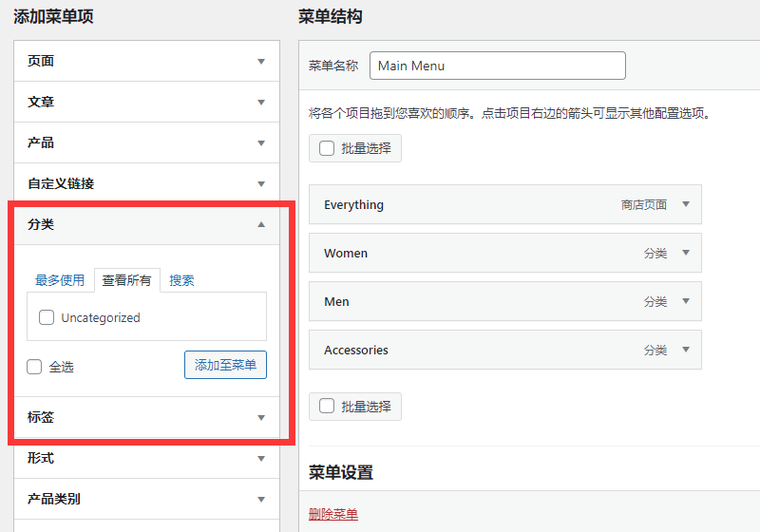
Task: Click the 删除菜单 link
Action: coord(333,514)
